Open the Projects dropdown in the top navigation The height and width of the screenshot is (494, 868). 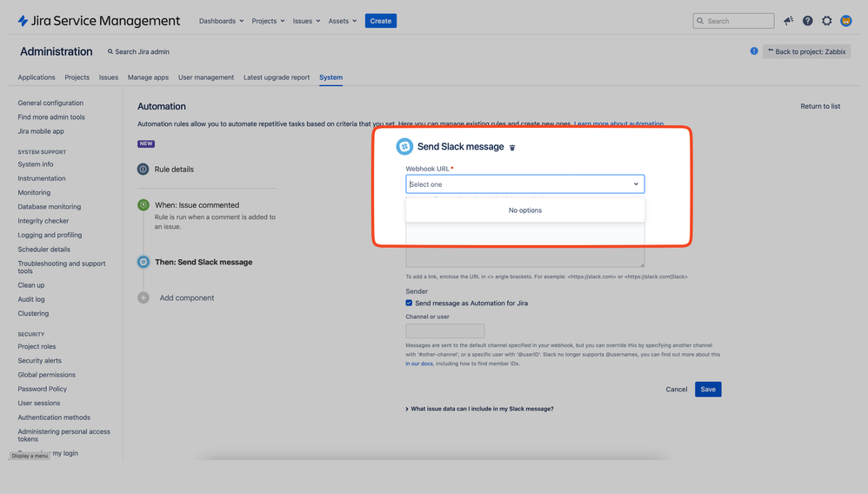coord(268,21)
